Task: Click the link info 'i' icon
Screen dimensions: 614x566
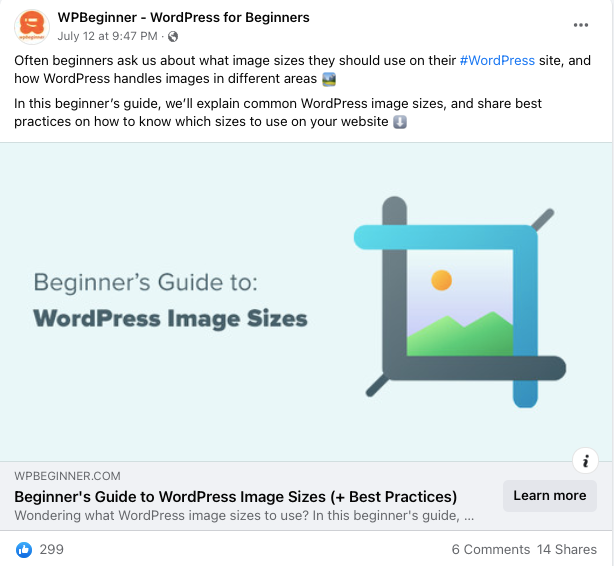Action: pyautogui.click(x=585, y=461)
